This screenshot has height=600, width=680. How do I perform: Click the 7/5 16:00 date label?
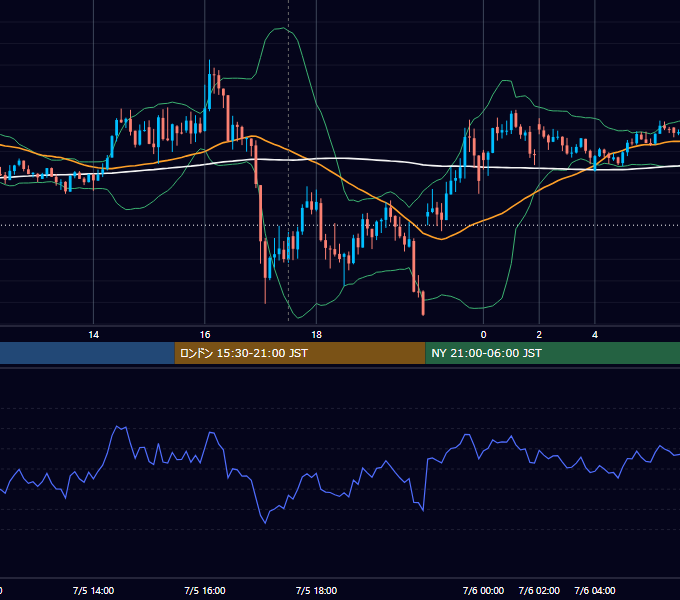pos(205,590)
